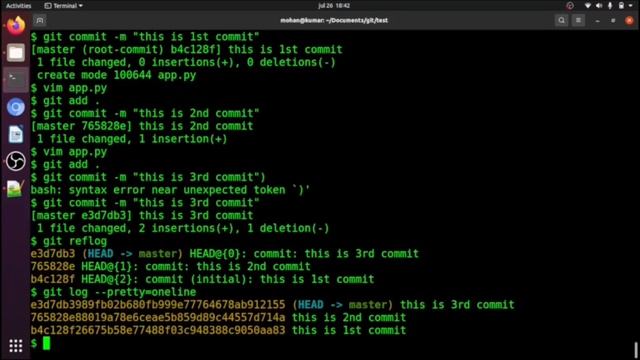Click the 'git reflog' command line
Viewport: 640px width, 360px height.
(x=69, y=241)
